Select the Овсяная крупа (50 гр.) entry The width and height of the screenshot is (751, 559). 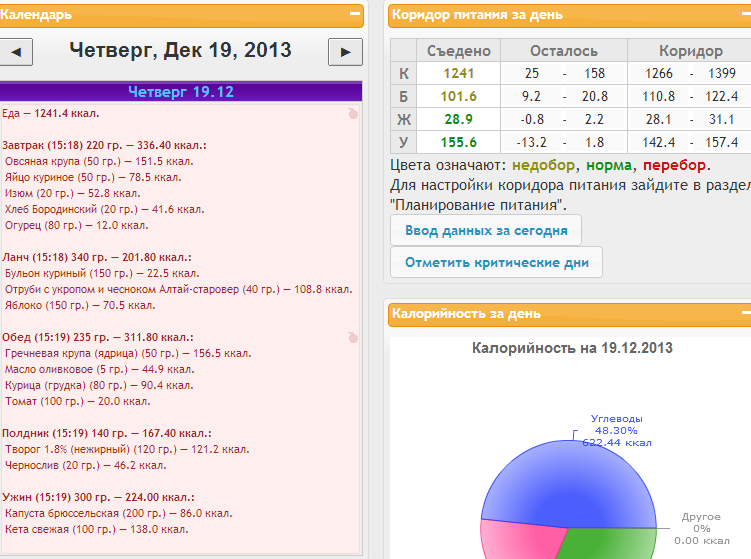[99, 161]
